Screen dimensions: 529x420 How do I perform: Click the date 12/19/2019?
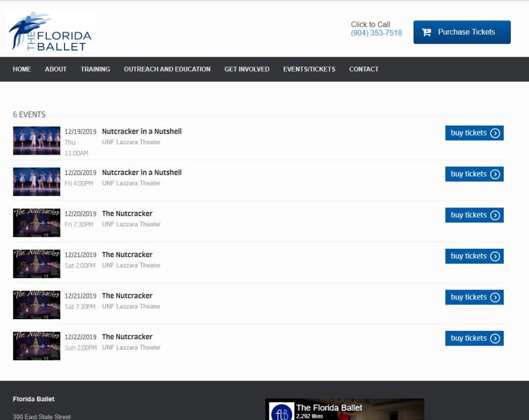[x=80, y=132]
